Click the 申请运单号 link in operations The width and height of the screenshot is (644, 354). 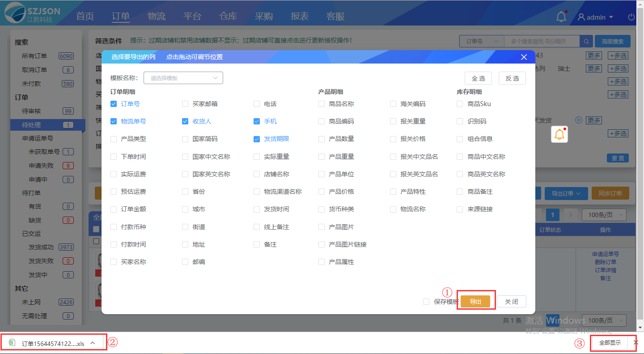click(606, 254)
